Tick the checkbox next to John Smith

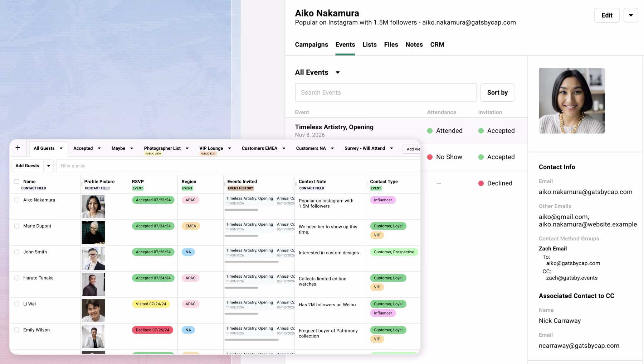(17, 252)
